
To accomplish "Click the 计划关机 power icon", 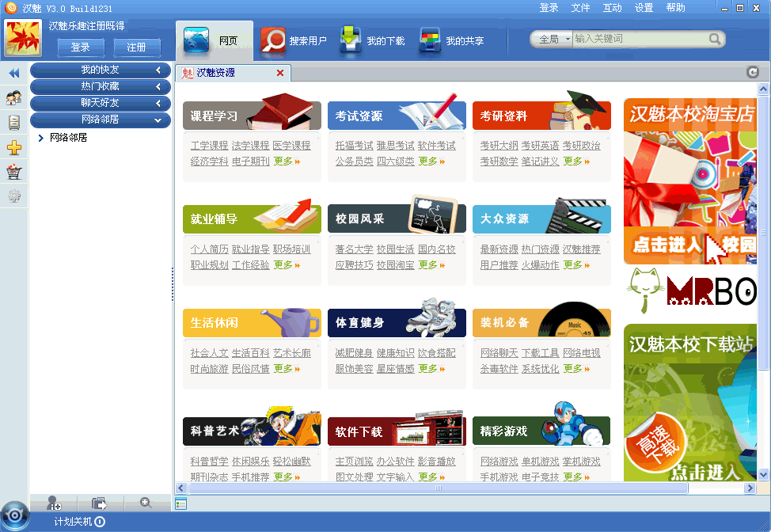I will [100, 522].
